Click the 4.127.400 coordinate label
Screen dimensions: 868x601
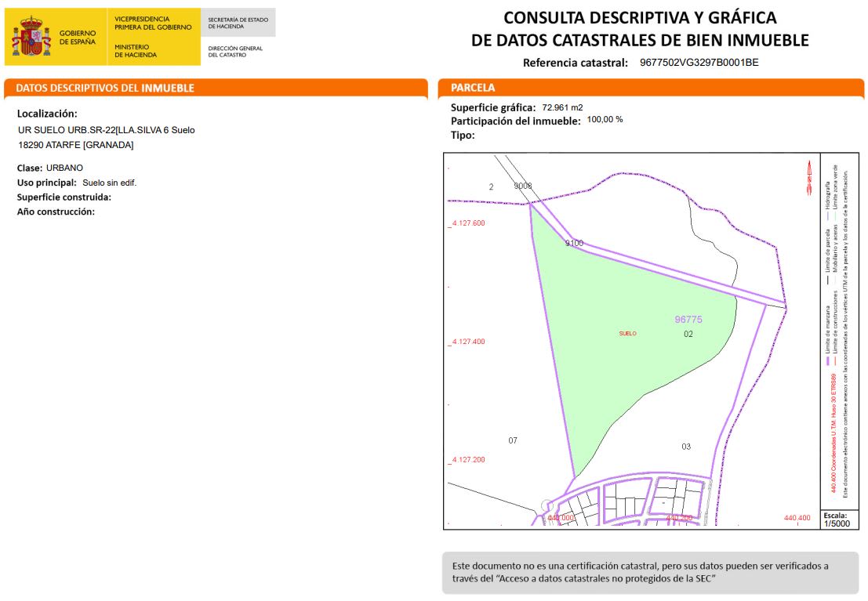468,342
